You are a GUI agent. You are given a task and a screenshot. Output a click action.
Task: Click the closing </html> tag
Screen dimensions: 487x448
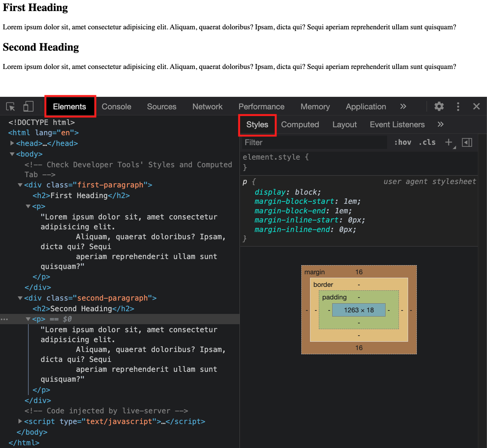pos(24,443)
